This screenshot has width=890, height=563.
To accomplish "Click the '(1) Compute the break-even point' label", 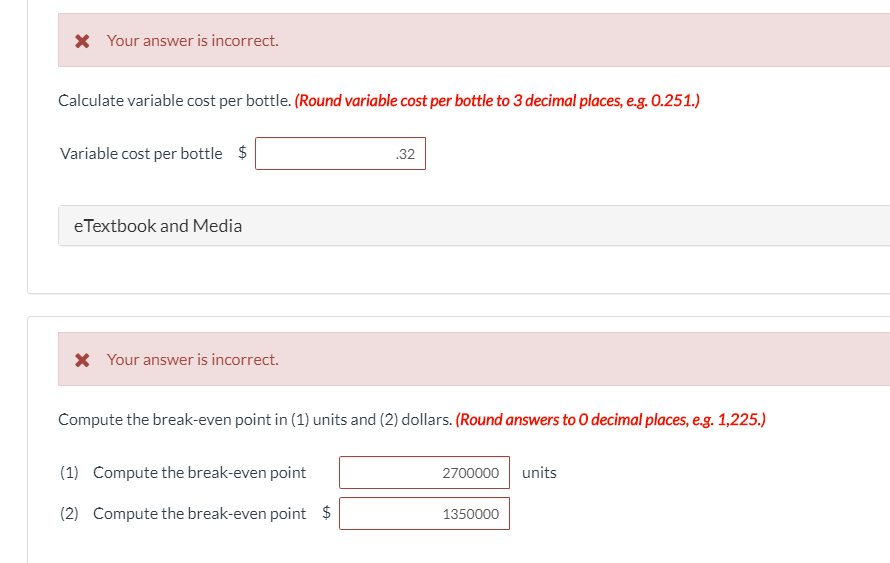I will (183, 472).
